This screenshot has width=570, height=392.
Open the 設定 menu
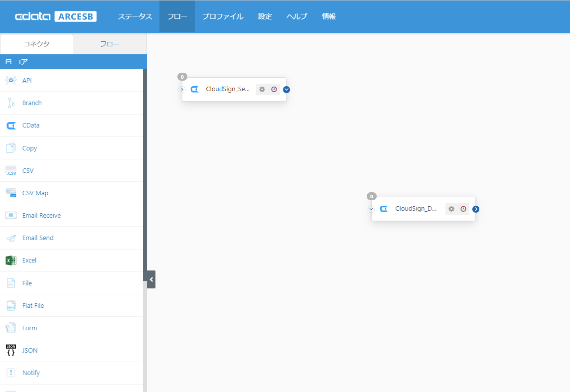point(265,16)
